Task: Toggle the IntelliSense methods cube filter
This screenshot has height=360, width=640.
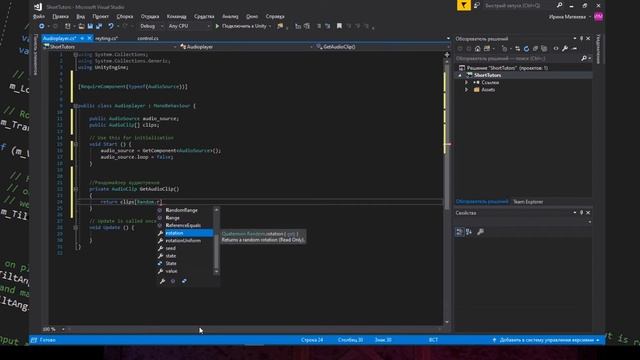Action: pyautogui.click(x=173, y=281)
